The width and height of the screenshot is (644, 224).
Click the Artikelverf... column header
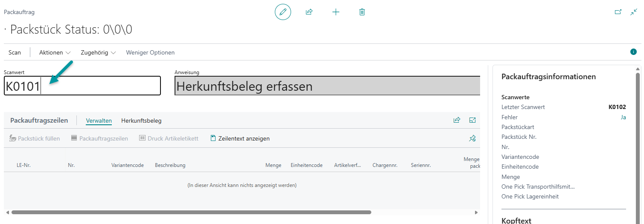347,165
